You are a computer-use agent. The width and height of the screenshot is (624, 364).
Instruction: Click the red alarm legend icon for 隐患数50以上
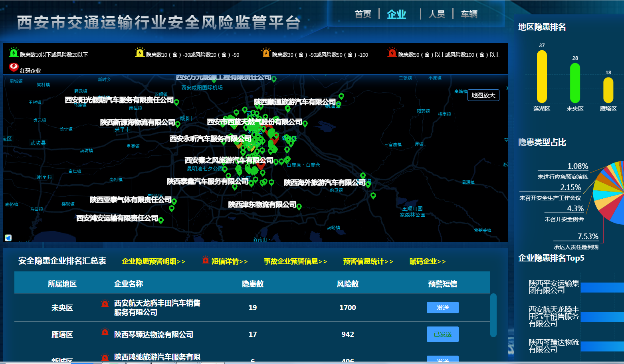pos(392,52)
